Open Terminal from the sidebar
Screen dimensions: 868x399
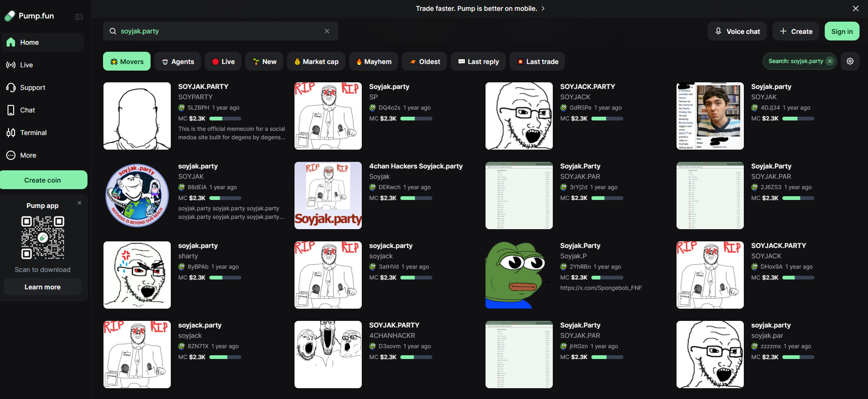coord(33,133)
